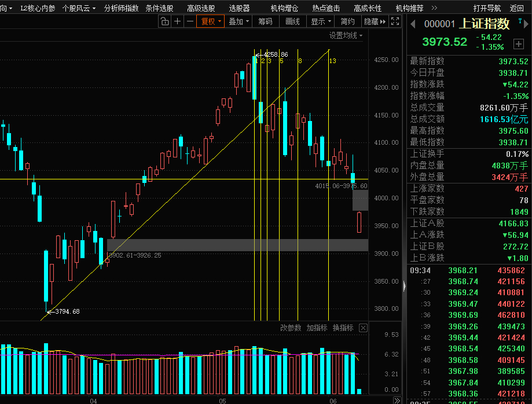Open the 筹码 chip distribution view
Image resolution: width=532 pixels, height=404 pixels.
[x=265, y=22]
